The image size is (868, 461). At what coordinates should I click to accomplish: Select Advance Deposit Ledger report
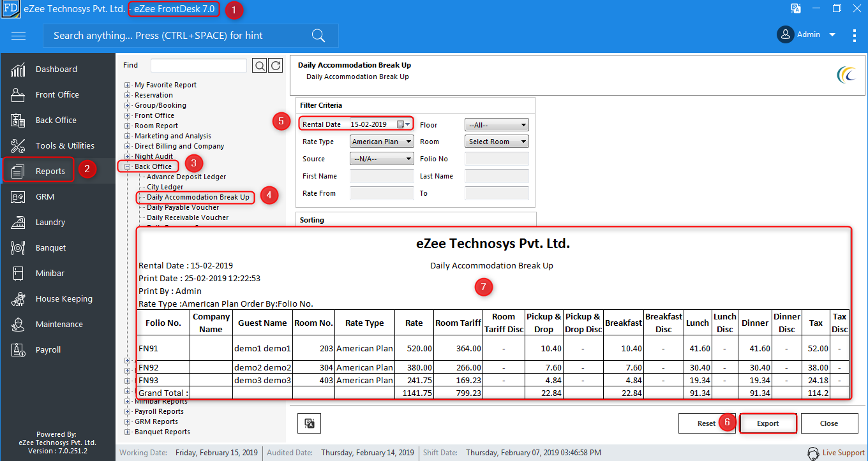click(186, 177)
